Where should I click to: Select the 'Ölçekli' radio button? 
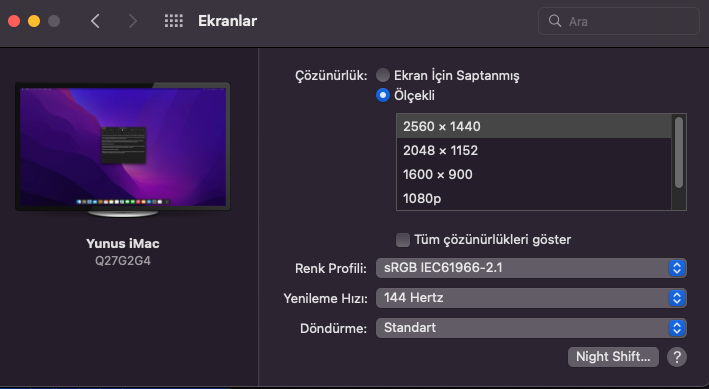click(x=383, y=95)
